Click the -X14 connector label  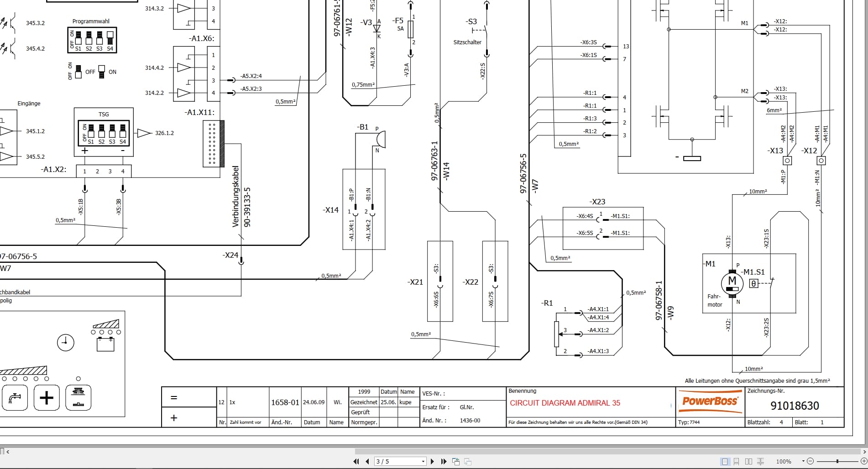click(330, 210)
